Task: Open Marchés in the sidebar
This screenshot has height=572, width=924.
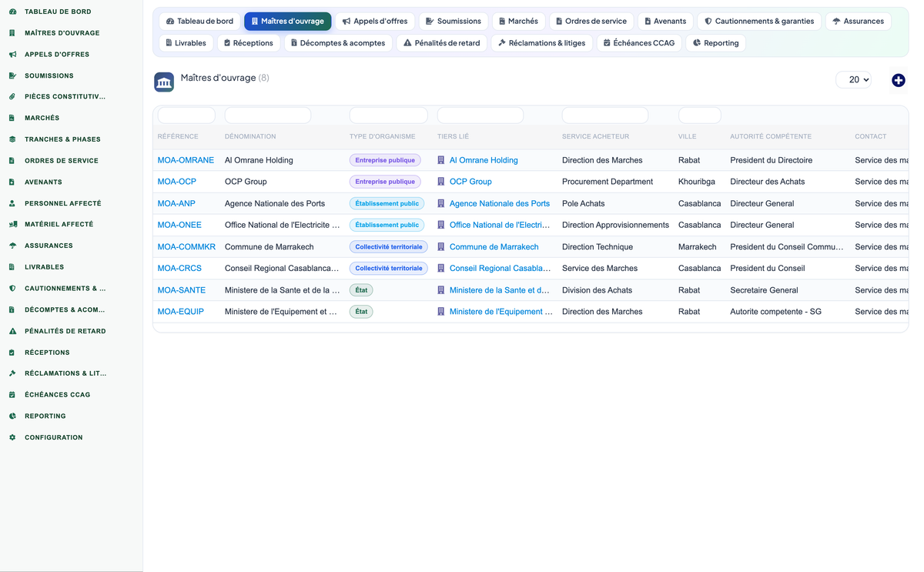Action: tap(42, 118)
